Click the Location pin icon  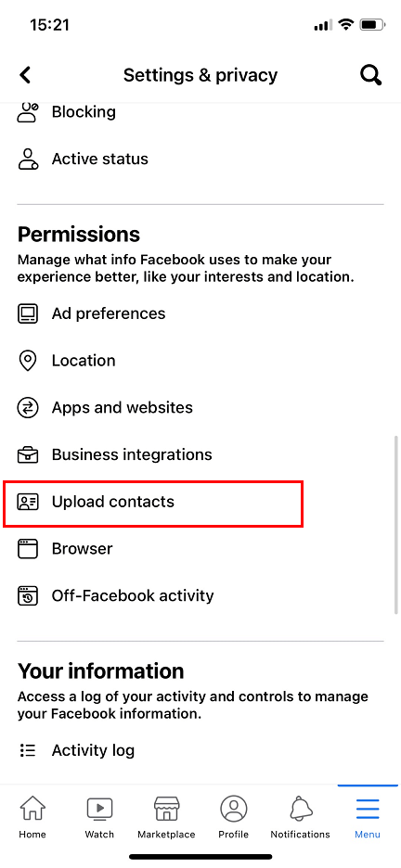(28, 361)
